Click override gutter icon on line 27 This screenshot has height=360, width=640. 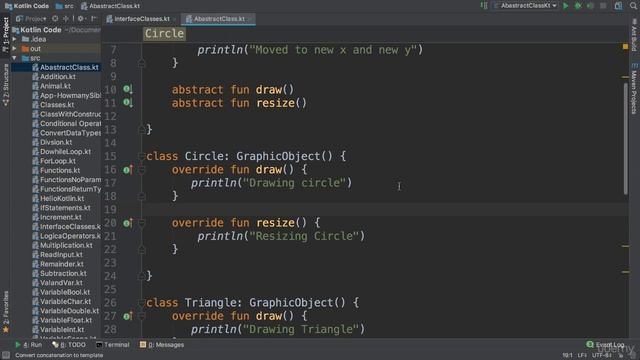[128, 316]
